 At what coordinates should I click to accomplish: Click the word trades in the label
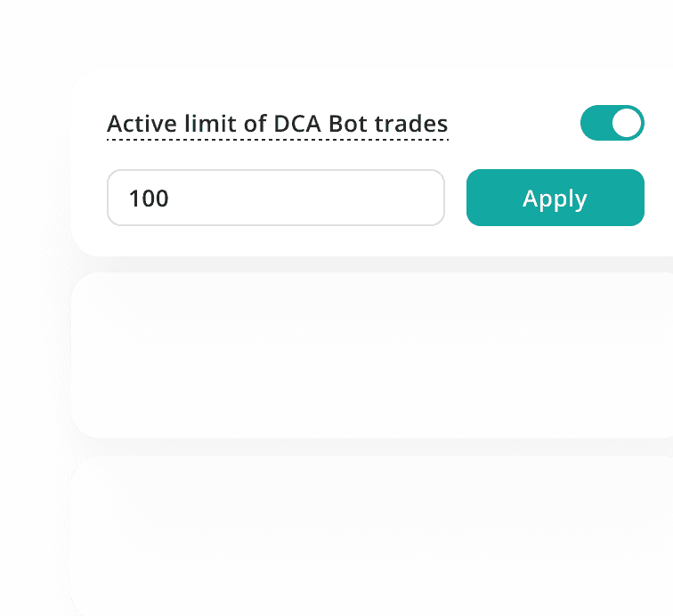[418, 124]
